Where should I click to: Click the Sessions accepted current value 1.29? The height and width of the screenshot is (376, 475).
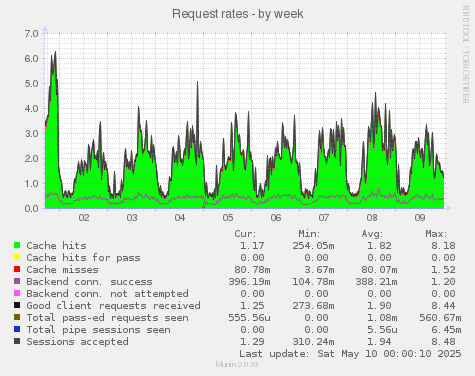coord(252,342)
